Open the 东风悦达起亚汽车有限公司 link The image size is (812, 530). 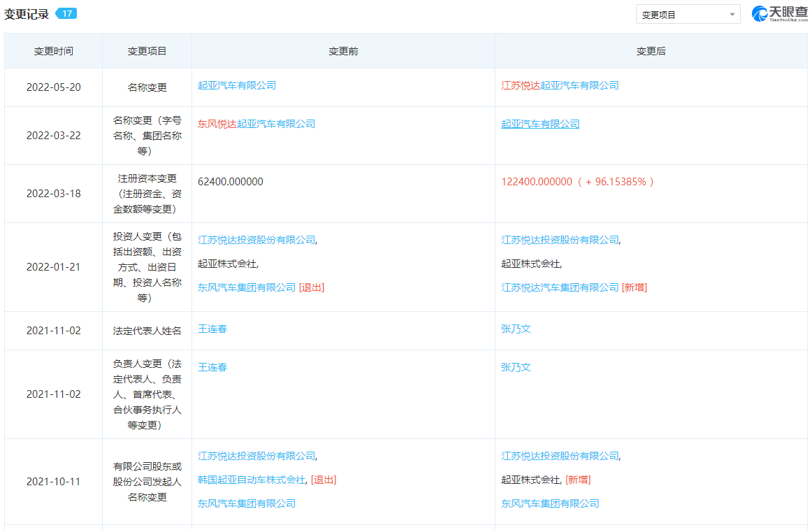(256, 124)
